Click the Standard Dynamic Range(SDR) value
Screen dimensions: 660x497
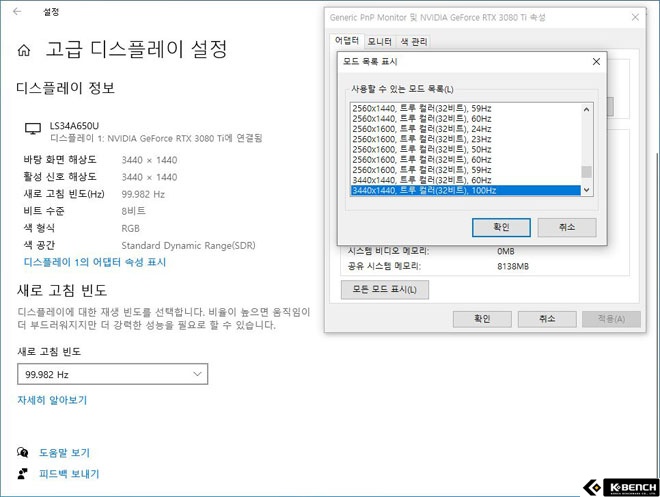tap(188, 245)
